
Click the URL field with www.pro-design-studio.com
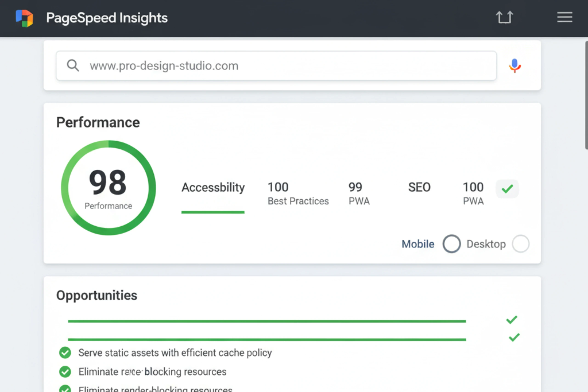click(x=276, y=66)
